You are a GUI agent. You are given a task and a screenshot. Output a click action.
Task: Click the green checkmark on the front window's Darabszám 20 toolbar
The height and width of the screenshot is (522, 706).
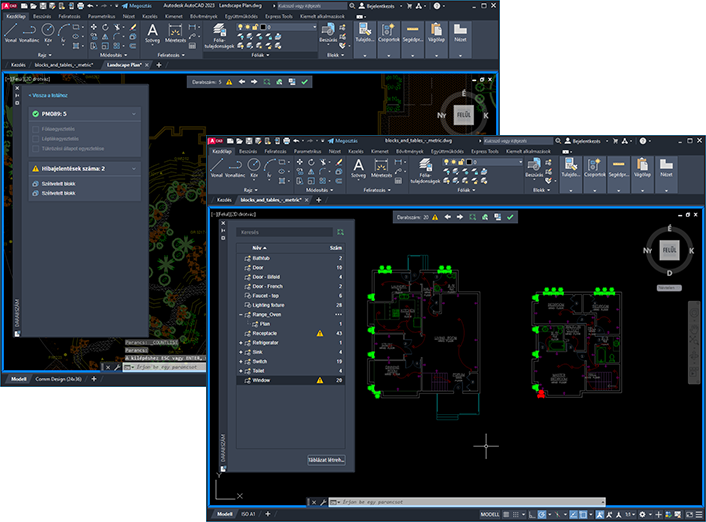[510, 217]
